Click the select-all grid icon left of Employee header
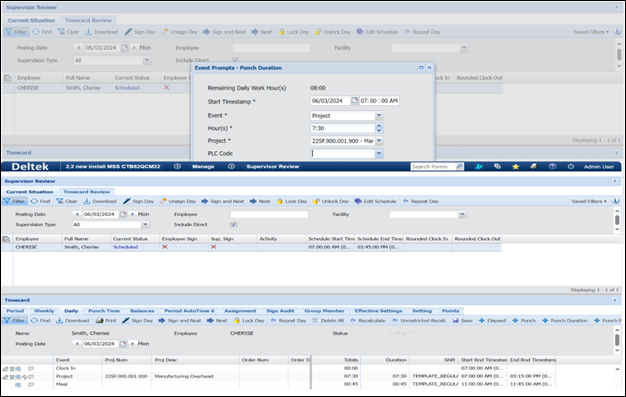Screen dimensions: 626x397 pyautogui.click(x=6, y=239)
